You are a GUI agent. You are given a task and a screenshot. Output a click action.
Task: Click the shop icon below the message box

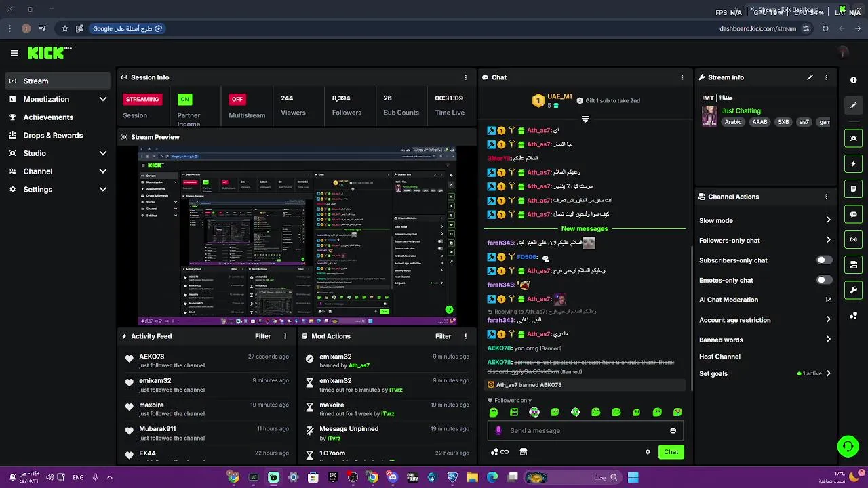(x=523, y=452)
